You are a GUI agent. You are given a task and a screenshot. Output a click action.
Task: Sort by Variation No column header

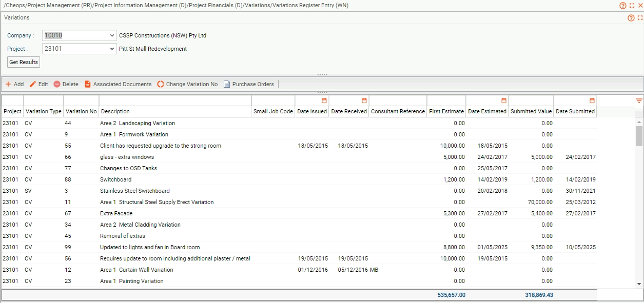click(x=81, y=111)
